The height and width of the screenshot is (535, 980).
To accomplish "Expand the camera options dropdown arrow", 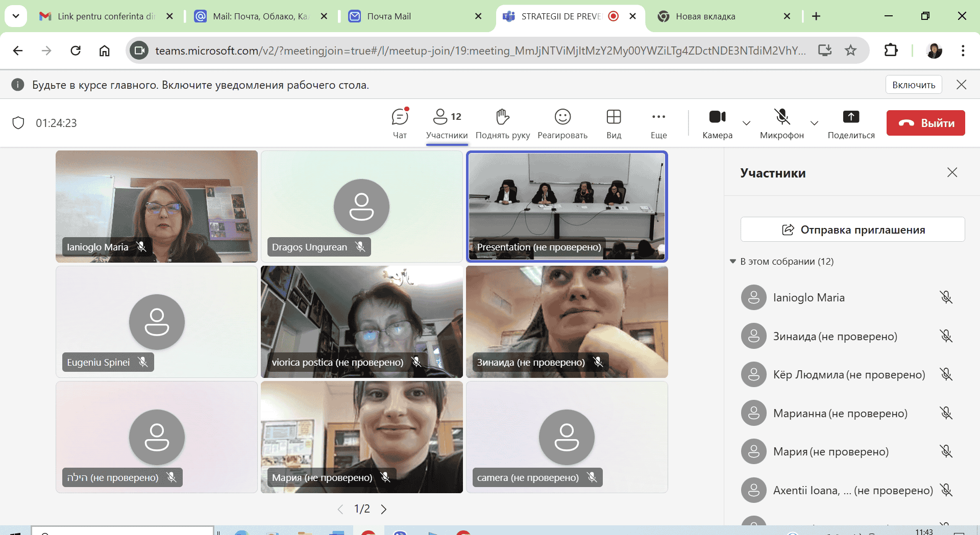I will click(746, 123).
